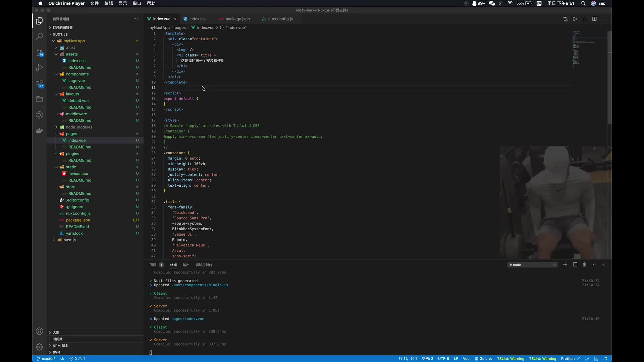Image resolution: width=644 pixels, height=362 pixels.
Task: Click the notifications bell in status bar
Action: pyautogui.click(x=605, y=359)
